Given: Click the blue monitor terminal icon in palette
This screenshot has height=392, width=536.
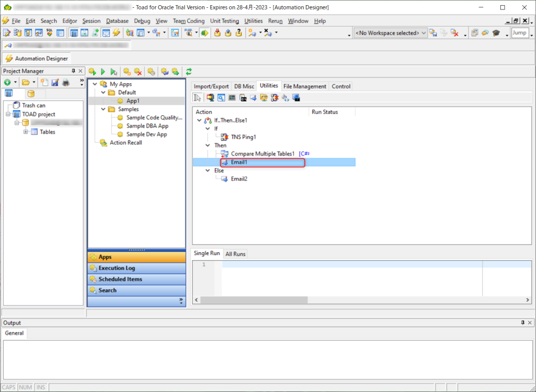Looking at the screenshot, I should click(x=296, y=98).
